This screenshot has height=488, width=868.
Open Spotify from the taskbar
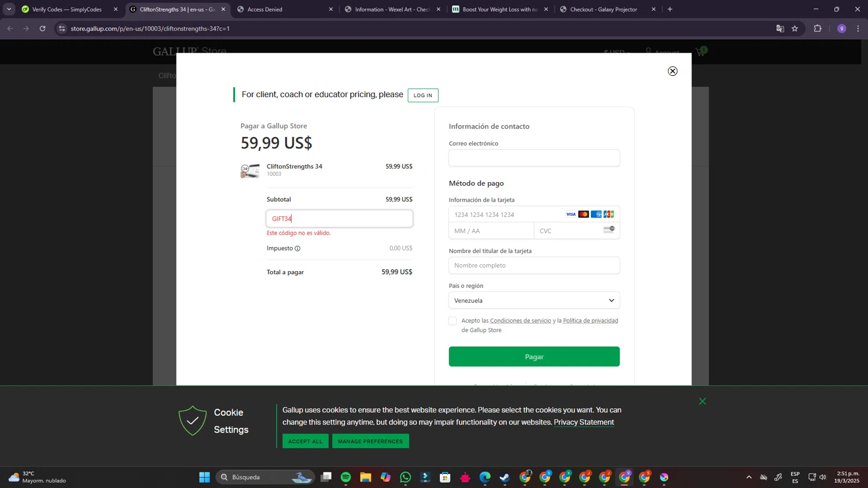click(346, 477)
